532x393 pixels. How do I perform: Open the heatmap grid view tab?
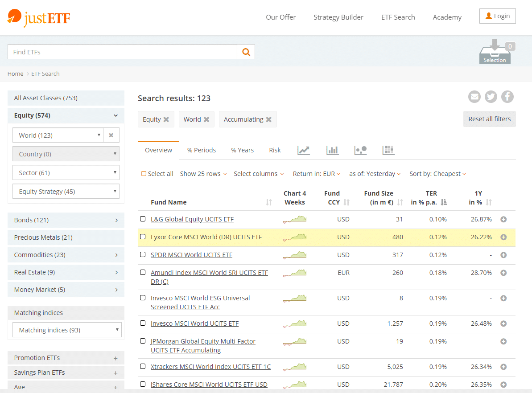(x=388, y=150)
